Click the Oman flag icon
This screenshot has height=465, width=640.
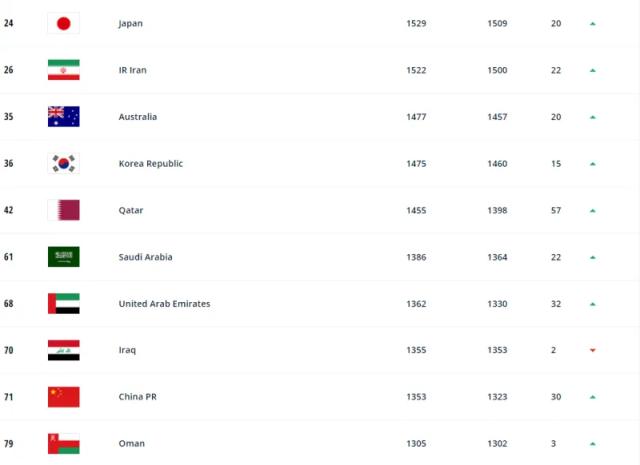tap(63, 443)
